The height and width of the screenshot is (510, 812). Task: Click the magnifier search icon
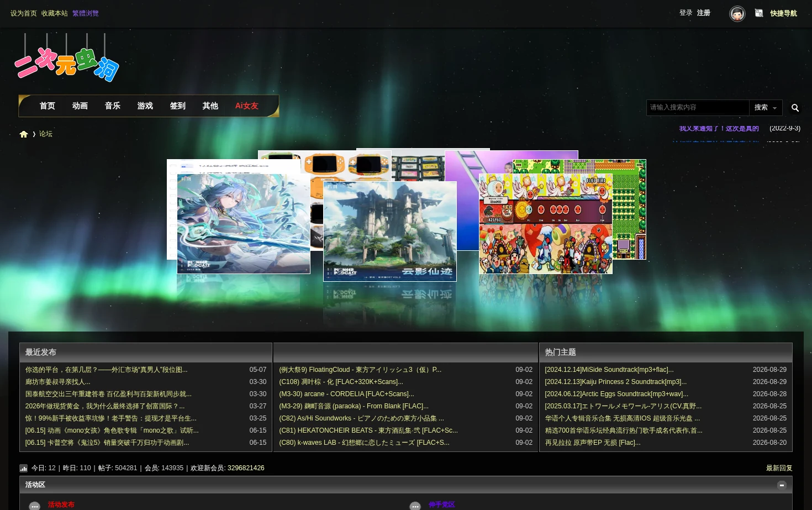coord(795,108)
